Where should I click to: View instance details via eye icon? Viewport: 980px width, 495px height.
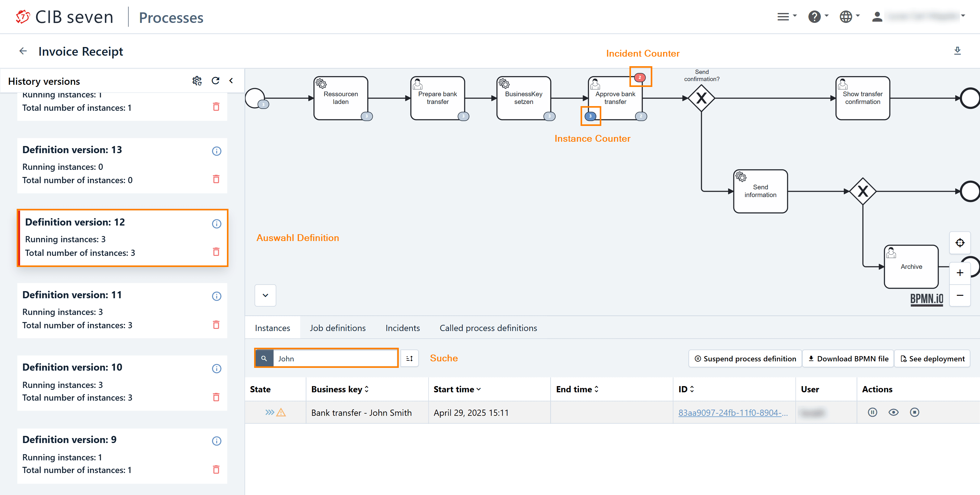(893, 412)
